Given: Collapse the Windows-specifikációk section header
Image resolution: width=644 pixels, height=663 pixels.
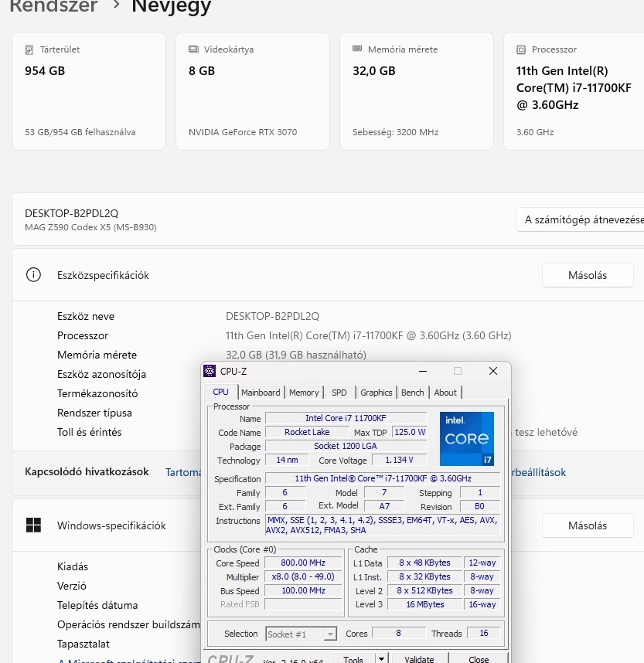Looking at the screenshot, I should point(328,525).
